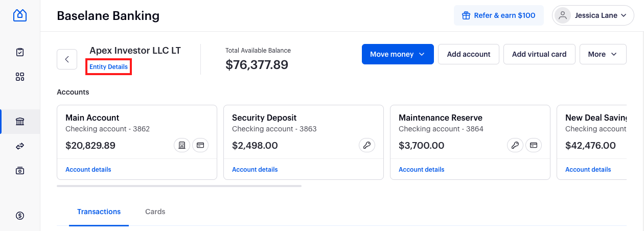Click the gift icon in Refer button

coord(466,15)
